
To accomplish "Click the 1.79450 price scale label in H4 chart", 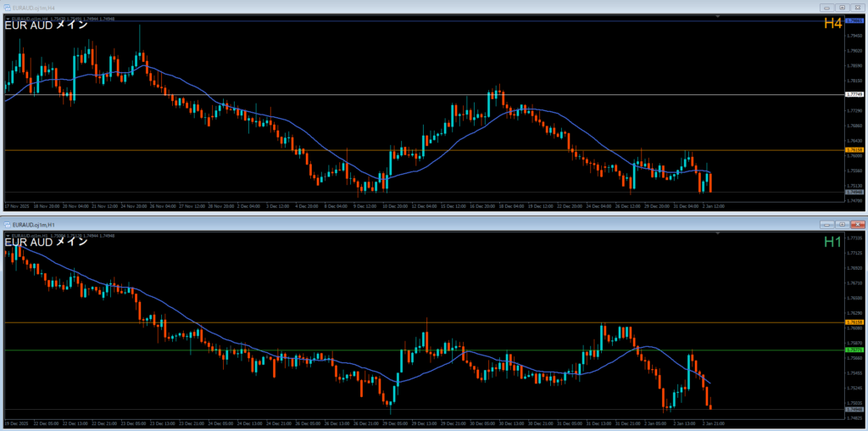I will pyautogui.click(x=855, y=36).
